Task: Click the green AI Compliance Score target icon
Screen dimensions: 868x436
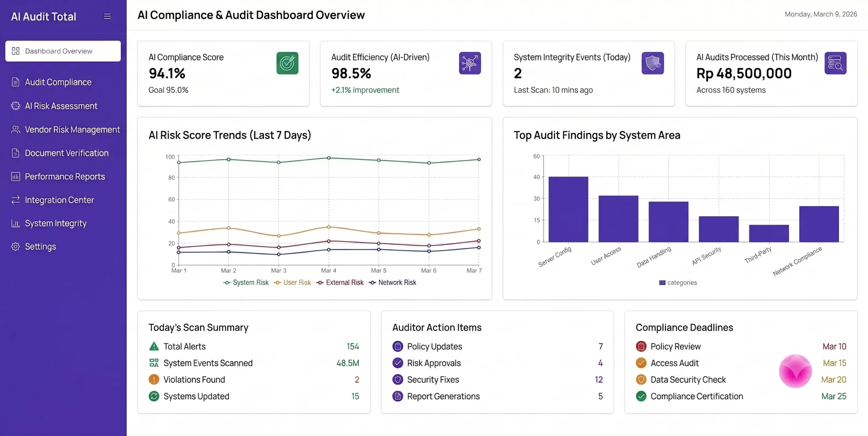Action: pyautogui.click(x=287, y=63)
